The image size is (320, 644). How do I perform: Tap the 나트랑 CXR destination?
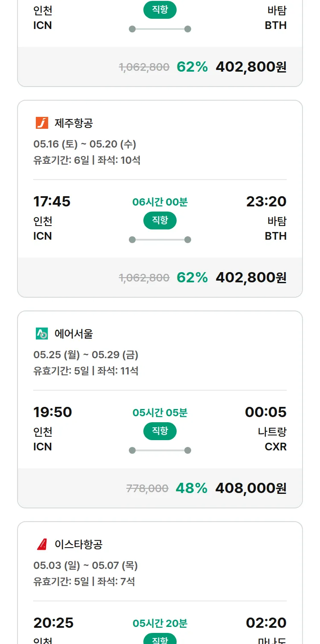click(272, 439)
